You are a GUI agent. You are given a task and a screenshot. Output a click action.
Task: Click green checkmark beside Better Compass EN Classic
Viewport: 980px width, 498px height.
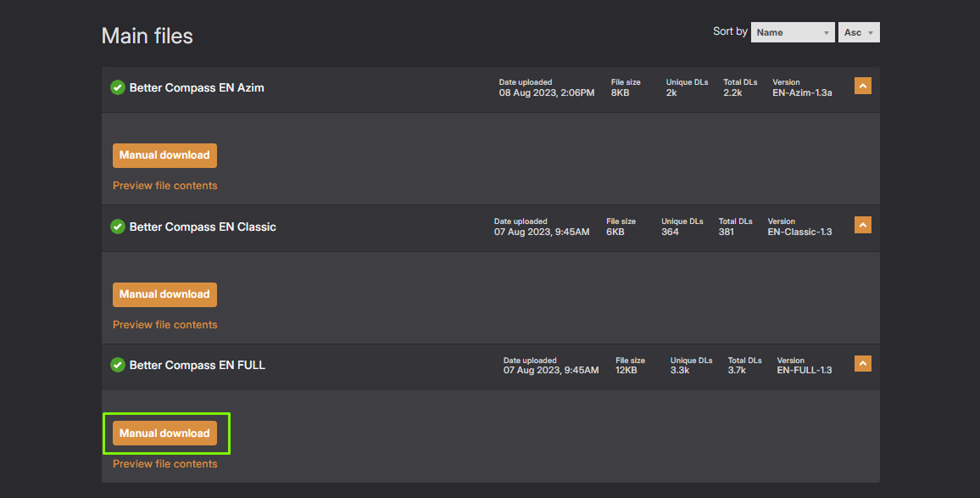(x=118, y=227)
